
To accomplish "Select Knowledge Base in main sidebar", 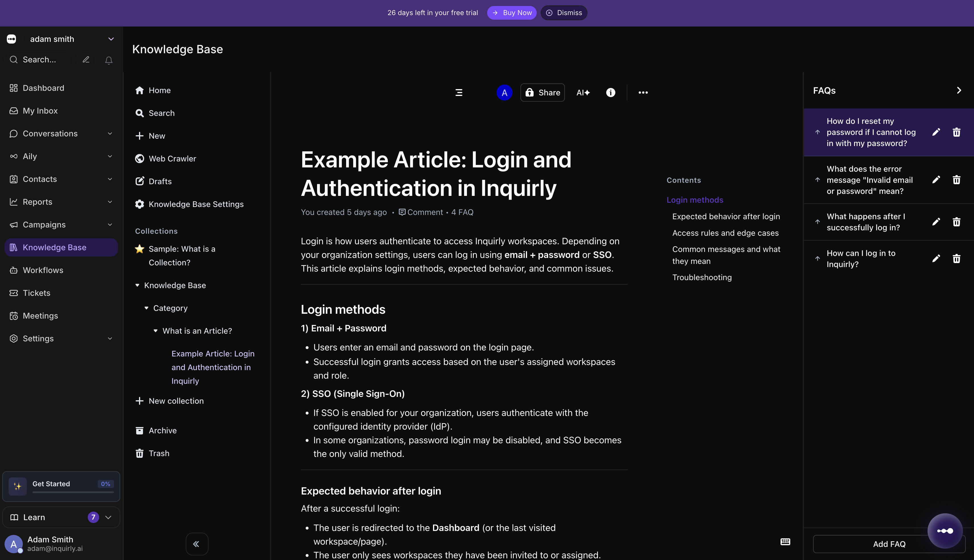I will pos(61,247).
